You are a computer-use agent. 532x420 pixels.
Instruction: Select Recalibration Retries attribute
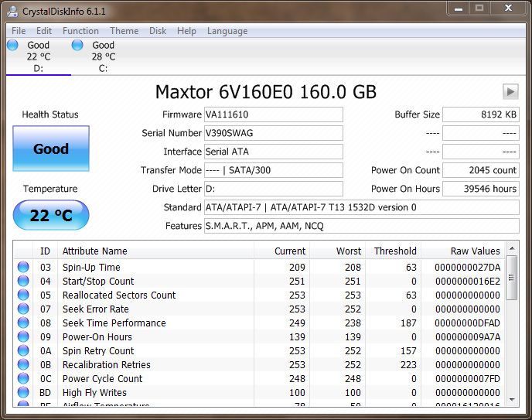[x=107, y=365]
